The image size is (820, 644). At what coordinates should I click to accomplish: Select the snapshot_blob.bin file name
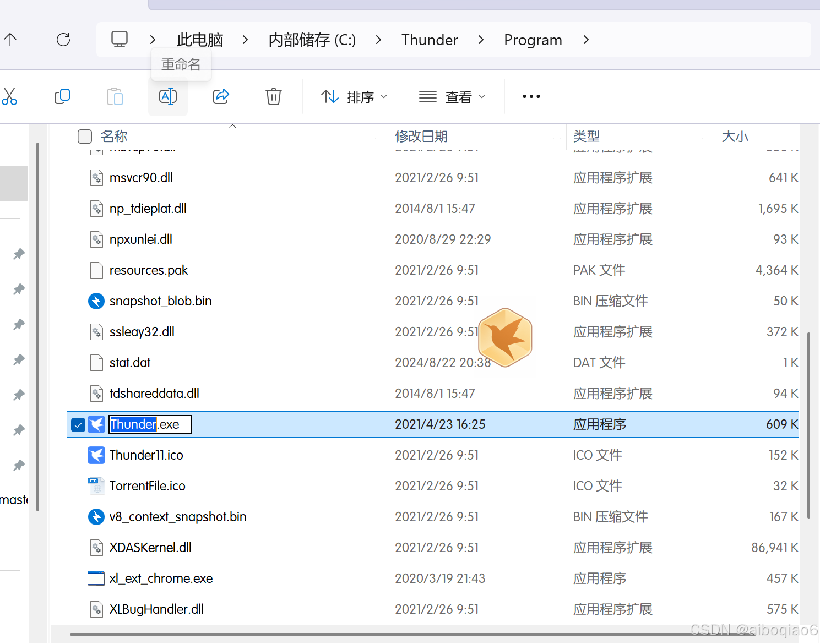161,301
